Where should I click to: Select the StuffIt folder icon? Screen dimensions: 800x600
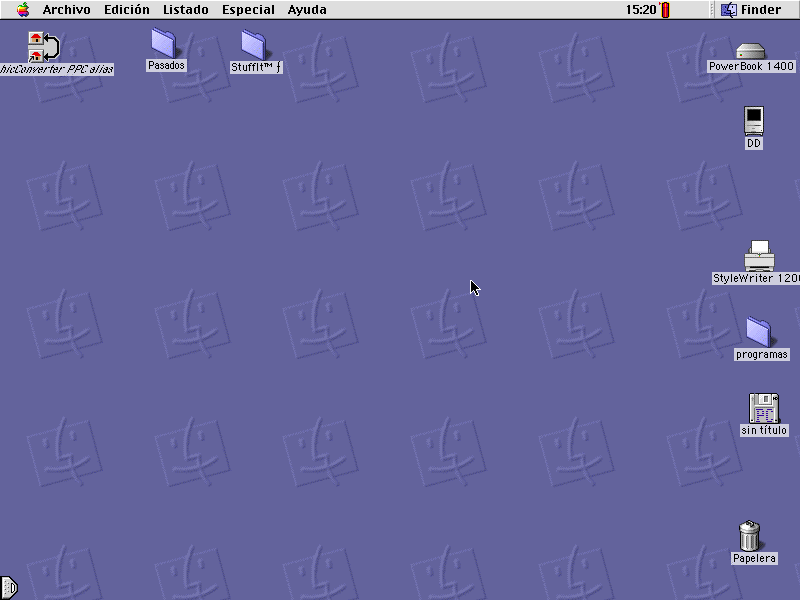254,45
